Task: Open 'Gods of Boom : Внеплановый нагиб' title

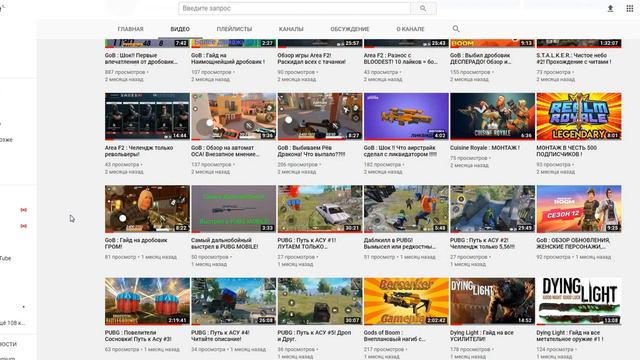Action: coord(395,336)
